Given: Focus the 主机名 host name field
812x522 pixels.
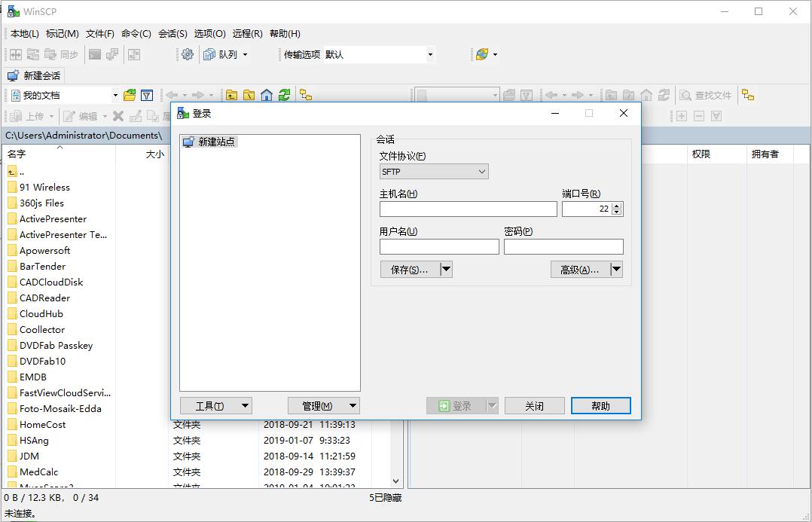Looking at the screenshot, I should (469, 209).
